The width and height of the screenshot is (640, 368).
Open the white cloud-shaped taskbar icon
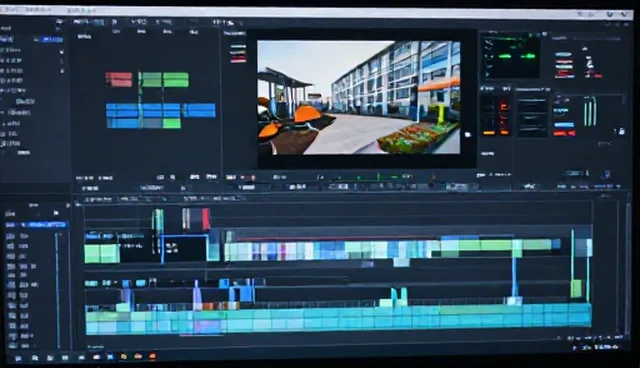pos(97,357)
